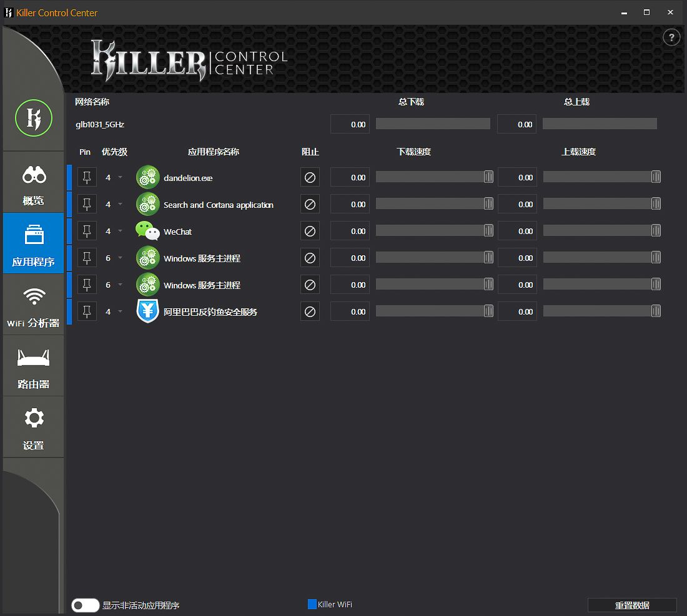Open the WiFi 分析器 tab
687x616 pixels.
(33, 305)
